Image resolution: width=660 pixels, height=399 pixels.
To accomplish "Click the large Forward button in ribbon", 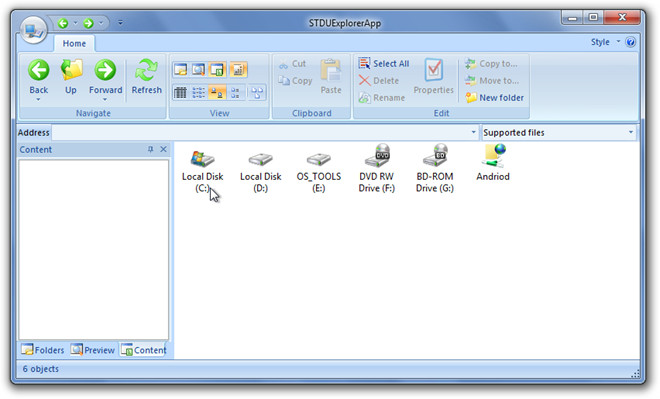I will click(105, 76).
